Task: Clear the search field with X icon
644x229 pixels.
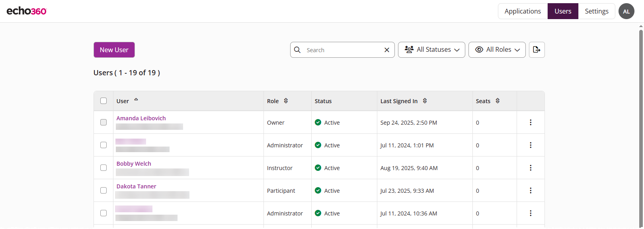Action: [x=386, y=50]
